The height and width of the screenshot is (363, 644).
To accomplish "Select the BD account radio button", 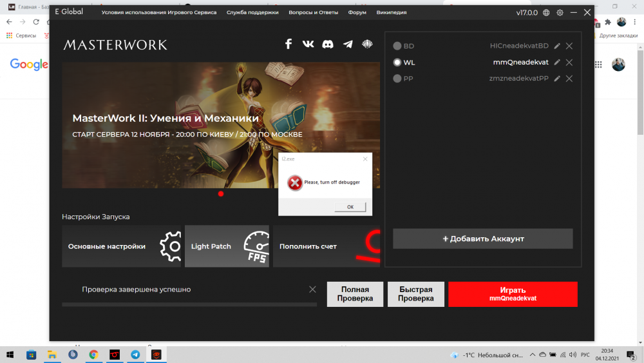I will 397,46.
